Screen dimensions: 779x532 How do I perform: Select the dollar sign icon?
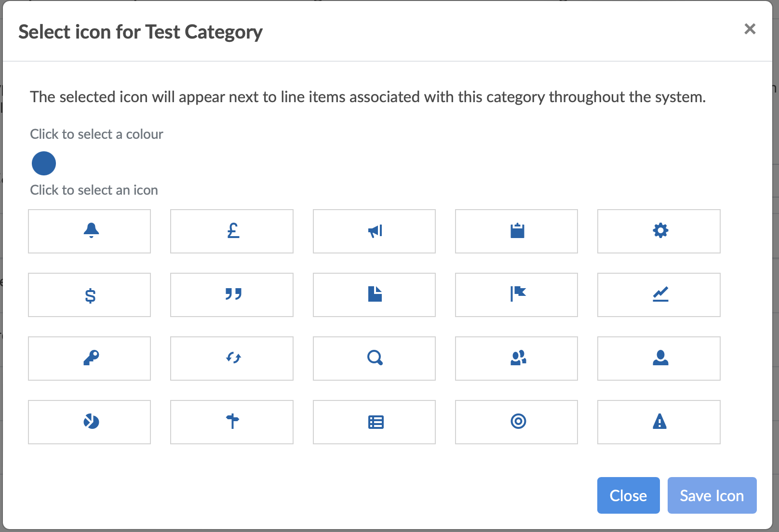[x=90, y=295]
